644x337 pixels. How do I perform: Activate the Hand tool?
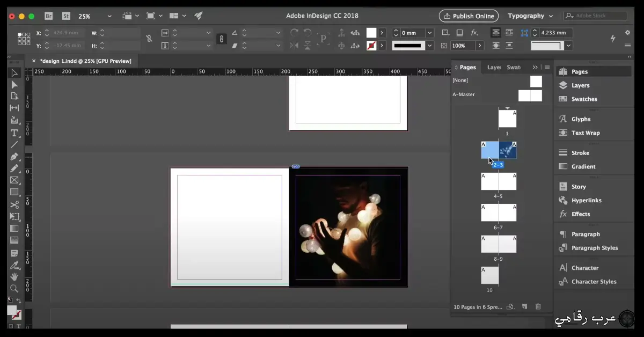[14, 276]
